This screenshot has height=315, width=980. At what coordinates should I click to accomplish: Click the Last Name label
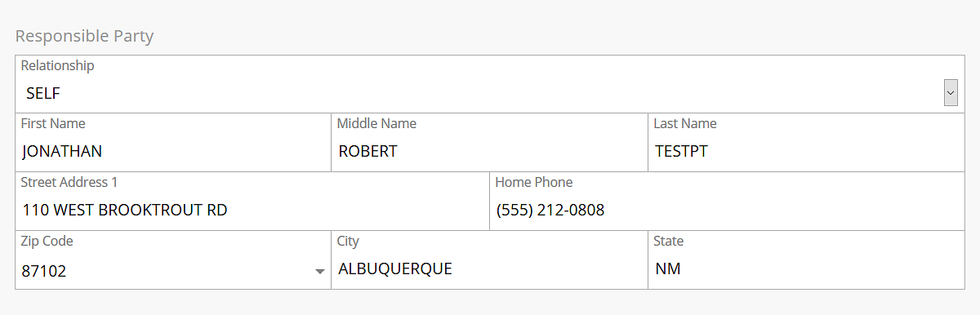(x=685, y=124)
